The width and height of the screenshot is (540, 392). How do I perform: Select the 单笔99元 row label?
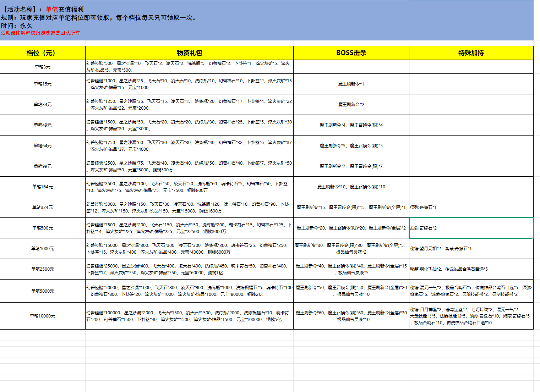click(43, 166)
